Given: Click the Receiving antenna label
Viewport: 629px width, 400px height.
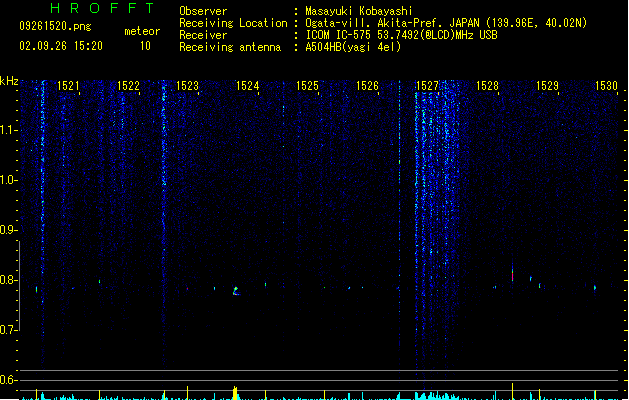Looking at the screenshot, I should (230, 47).
